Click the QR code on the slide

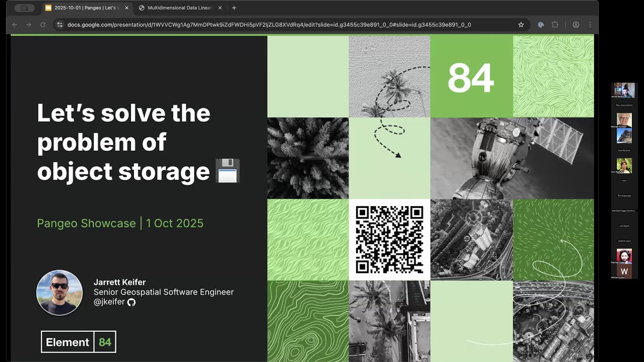[389, 240]
